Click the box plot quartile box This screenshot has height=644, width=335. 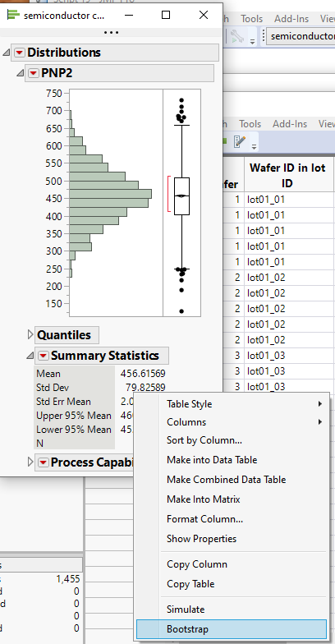181,196
